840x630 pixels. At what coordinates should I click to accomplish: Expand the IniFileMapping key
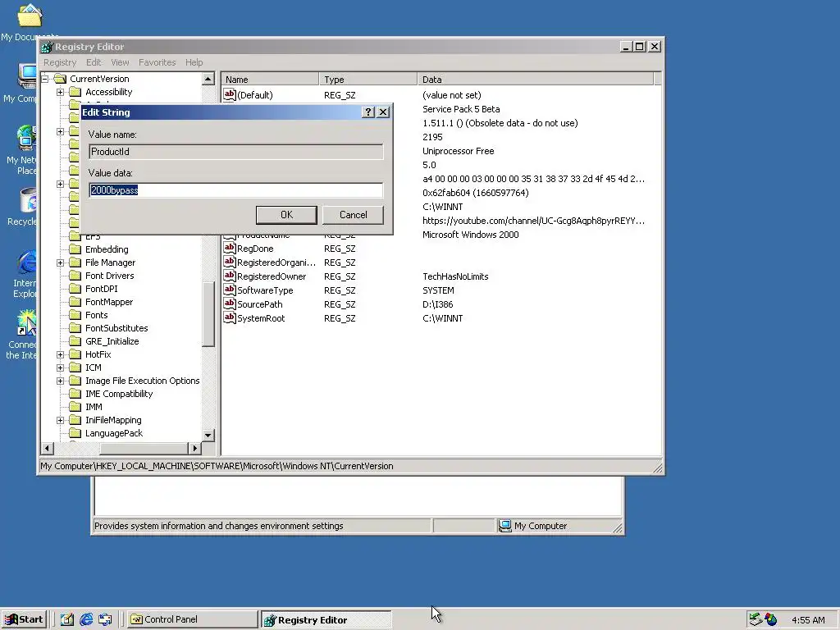(61, 420)
